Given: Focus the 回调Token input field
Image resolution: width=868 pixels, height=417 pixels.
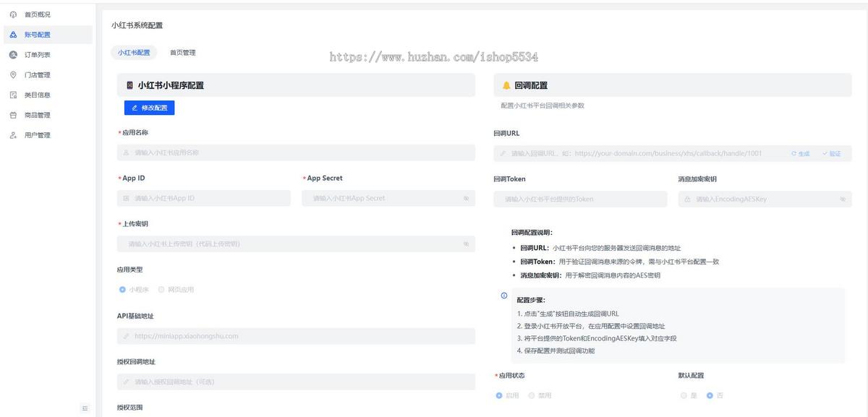Looking at the screenshot, I should tap(580, 199).
